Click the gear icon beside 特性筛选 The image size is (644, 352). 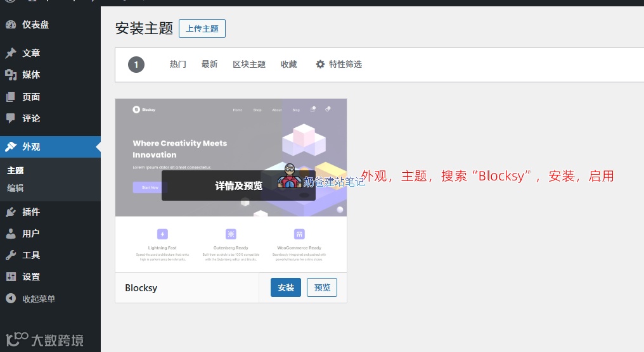pos(320,64)
